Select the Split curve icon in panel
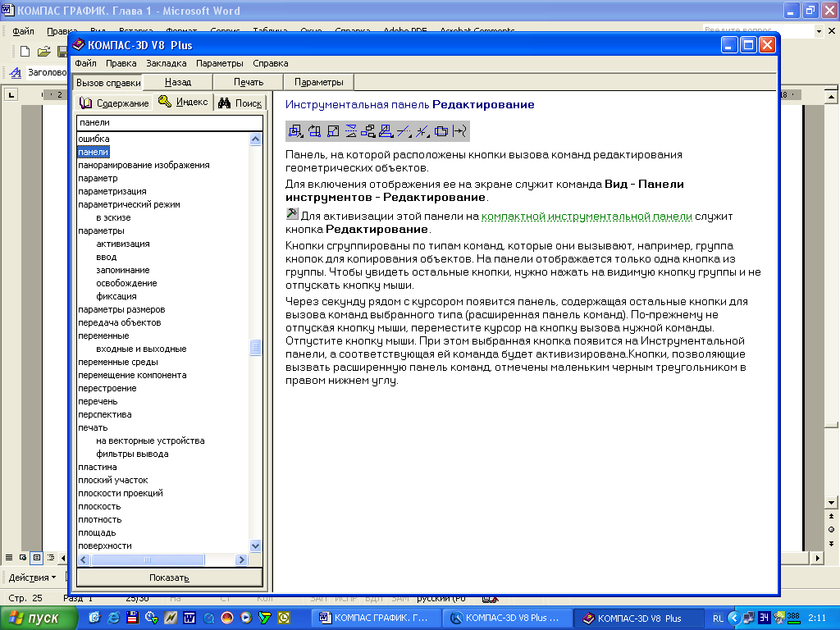Image resolution: width=840 pixels, height=630 pixels. coord(422,131)
